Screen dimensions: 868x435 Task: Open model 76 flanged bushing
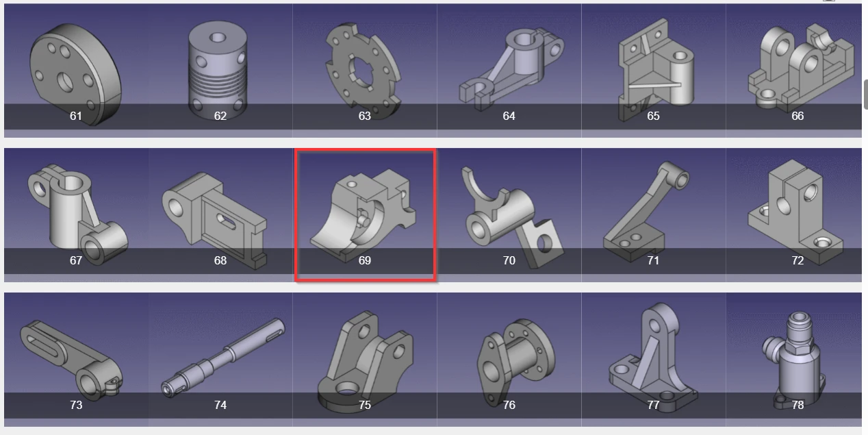coord(509,356)
